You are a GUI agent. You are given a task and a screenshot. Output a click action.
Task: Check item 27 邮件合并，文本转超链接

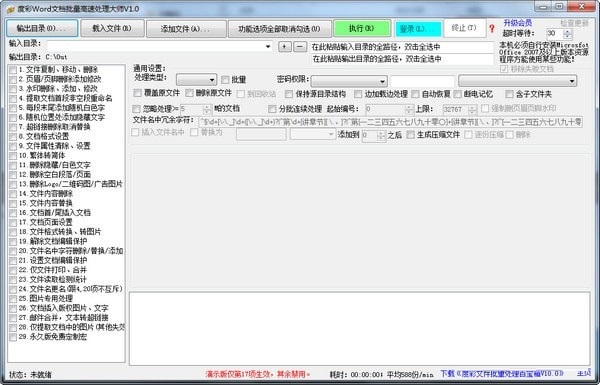coord(13,318)
